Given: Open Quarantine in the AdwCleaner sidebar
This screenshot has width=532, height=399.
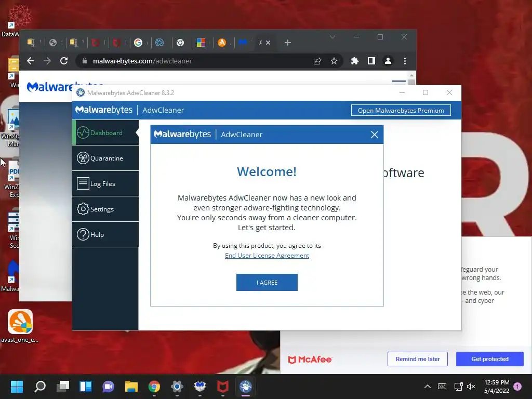Looking at the screenshot, I should [105, 158].
